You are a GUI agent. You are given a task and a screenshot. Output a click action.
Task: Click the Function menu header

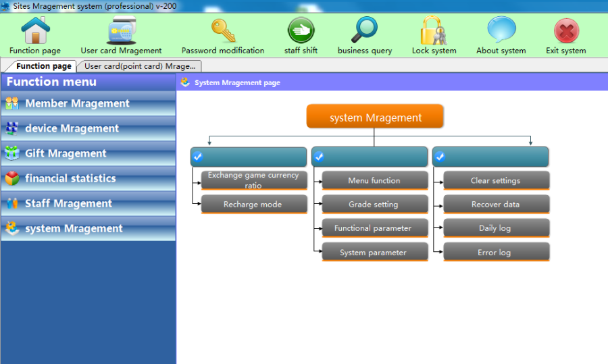pyautogui.click(x=88, y=82)
